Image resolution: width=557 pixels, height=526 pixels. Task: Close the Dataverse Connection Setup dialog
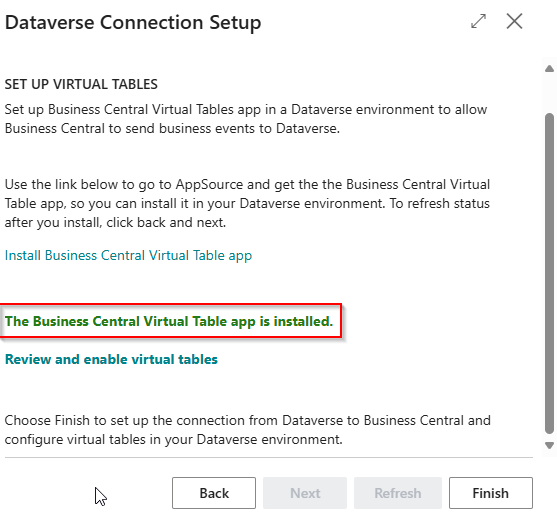pyautogui.click(x=514, y=21)
